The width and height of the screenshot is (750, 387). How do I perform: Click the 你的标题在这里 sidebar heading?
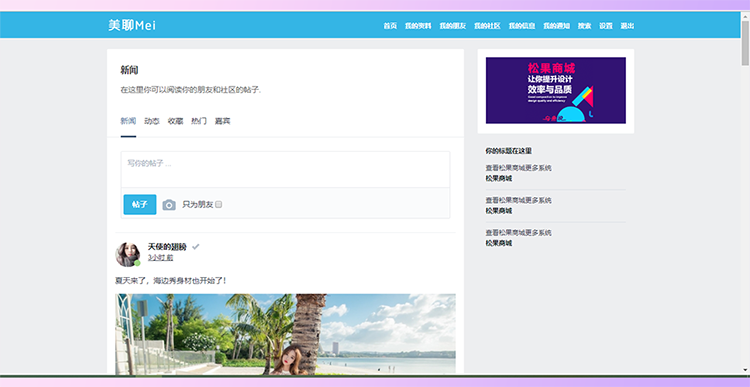pyautogui.click(x=508, y=151)
